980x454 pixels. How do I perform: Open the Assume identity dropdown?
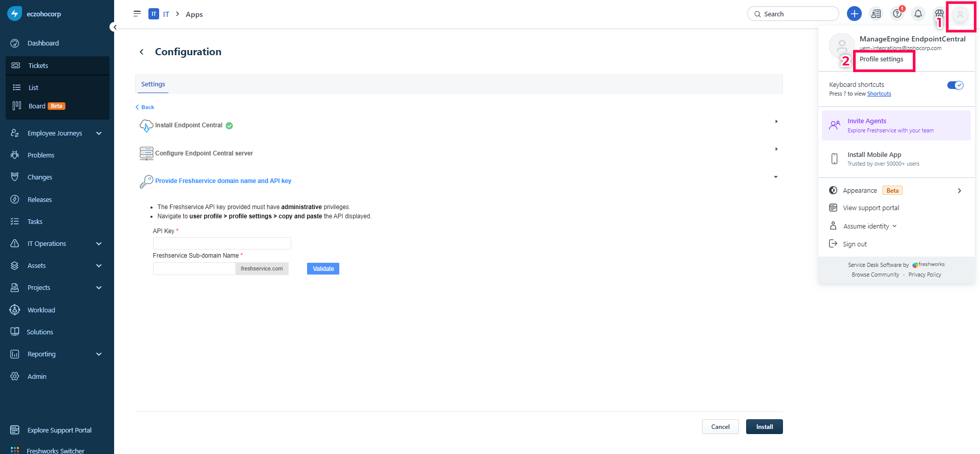point(869,226)
